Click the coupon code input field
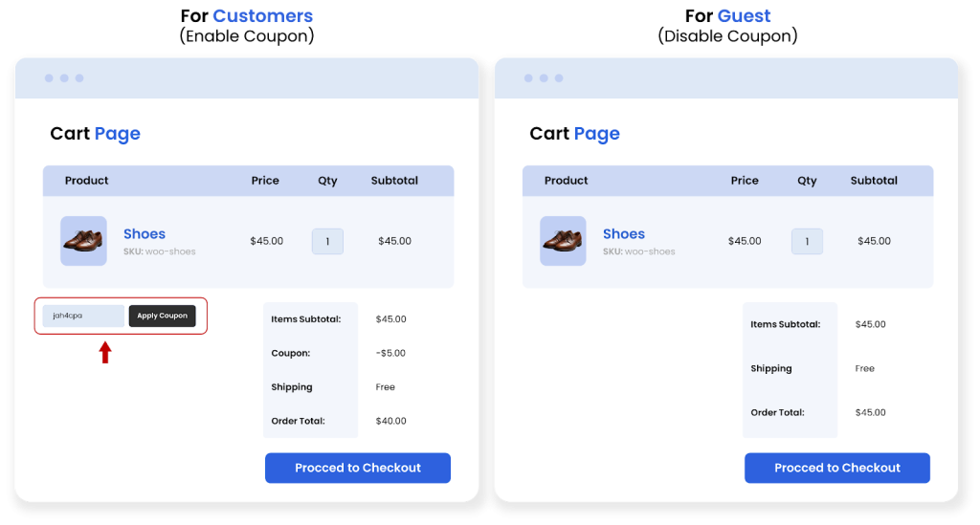The height and width of the screenshot is (525, 980). pyautogui.click(x=83, y=316)
